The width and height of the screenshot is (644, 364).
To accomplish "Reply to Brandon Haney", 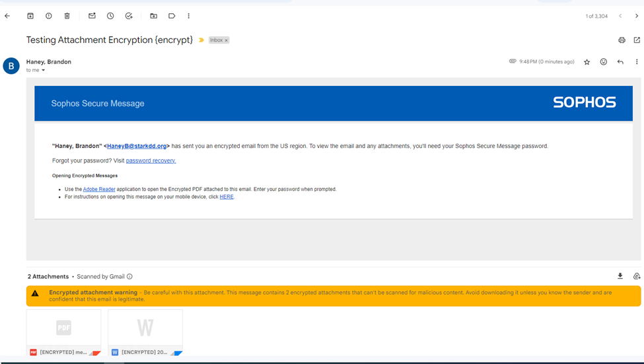I will click(620, 61).
